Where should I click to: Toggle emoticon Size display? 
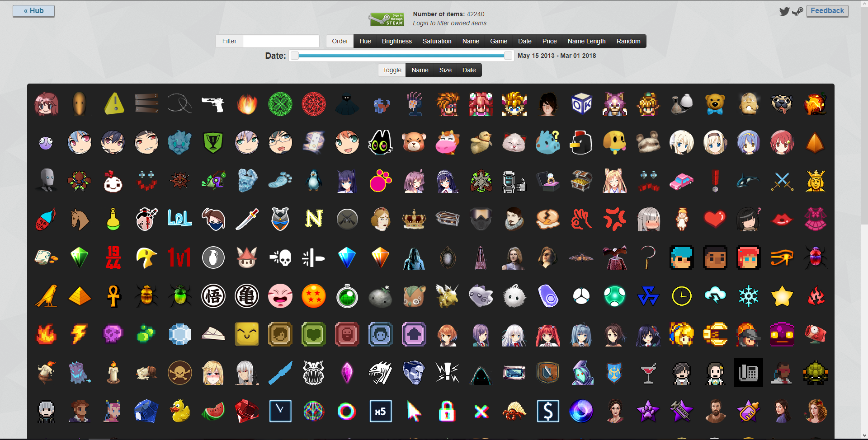pyautogui.click(x=445, y=70)
